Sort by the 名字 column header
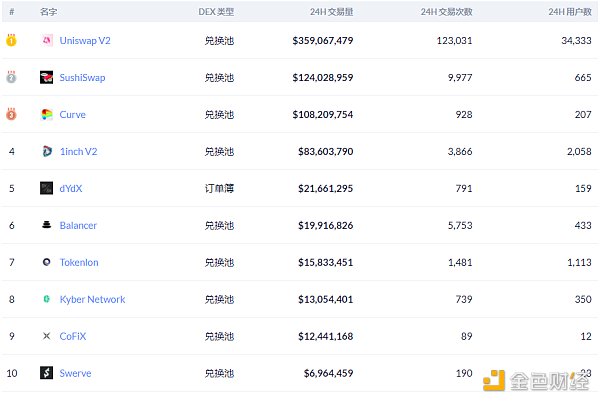 [49, 12]
